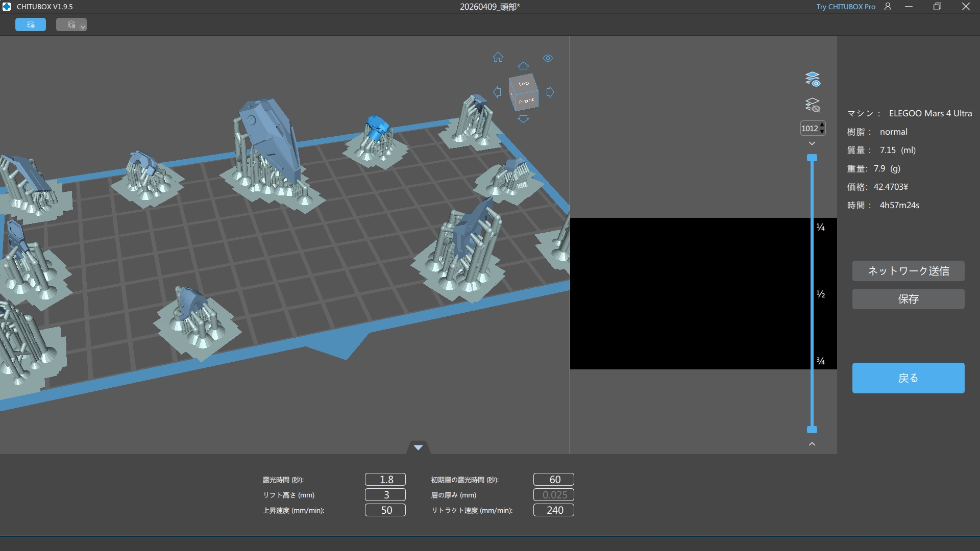Toggle the eye visibility icon near view cube
The height and width of the screenshot is (551, 980).
click(x=548, y=58)
